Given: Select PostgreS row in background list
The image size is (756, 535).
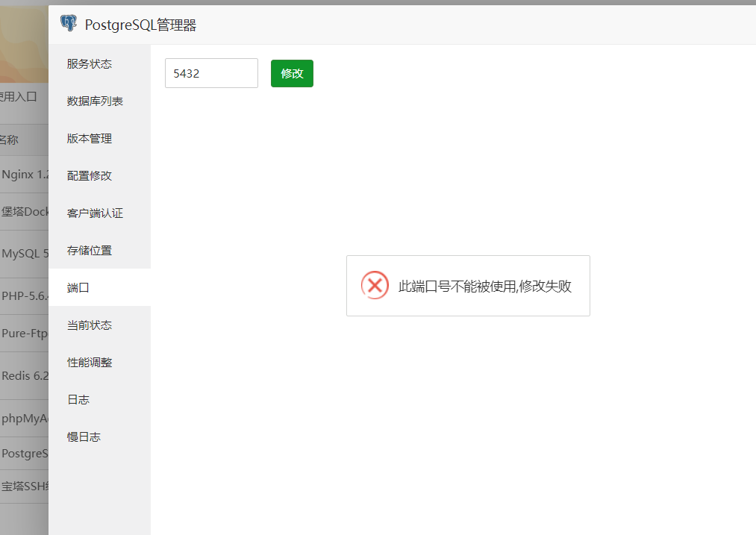Looking at the screenshot, I should (24, 454).
